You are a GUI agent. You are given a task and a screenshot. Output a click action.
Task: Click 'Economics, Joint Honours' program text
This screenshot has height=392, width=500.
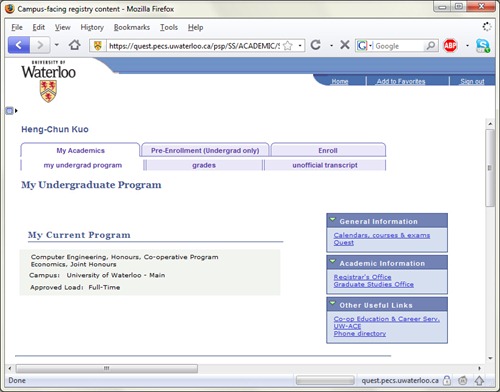[x=74, y=264]
